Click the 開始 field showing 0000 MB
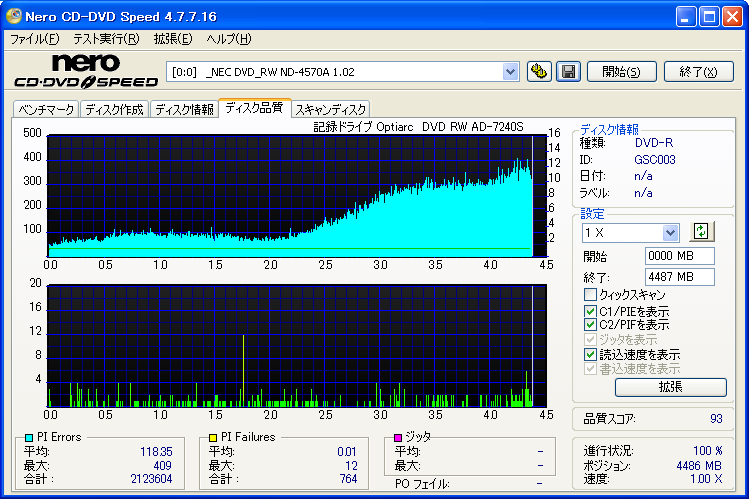 680,256
